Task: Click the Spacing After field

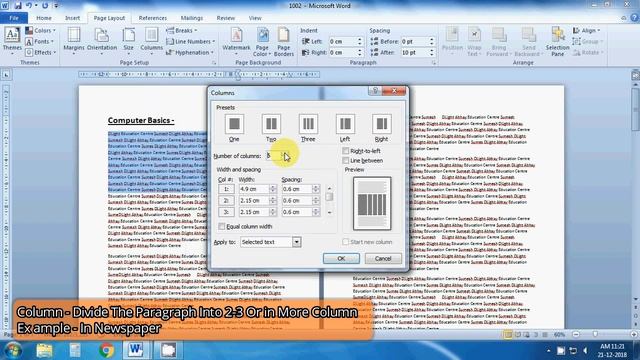Action: click(x=414, y=53)
